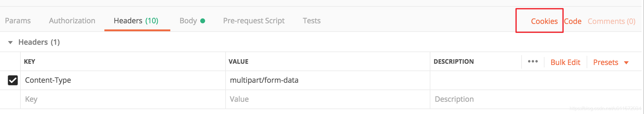Click the empty Key input field
Screen dimensions: 644x114
(123, 99)
